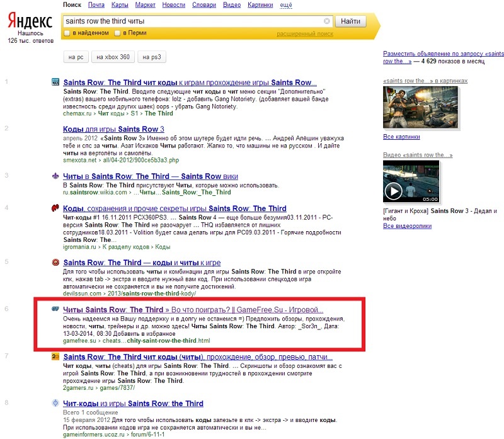
Task: Open 'Saints Row: The Third чит коды к играм' result
Action: pyautogui.click(x=190, y=83)
